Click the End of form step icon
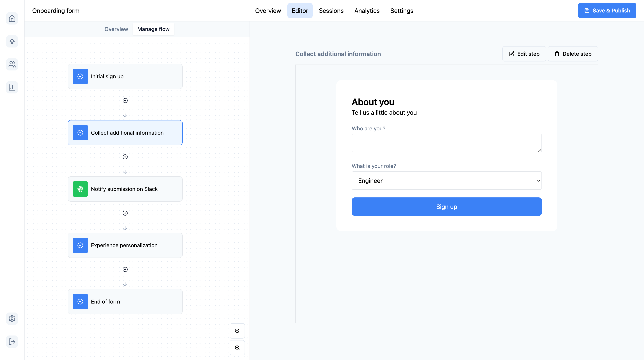The width and height of the screenshot is (644, 360). coord(80,302)
